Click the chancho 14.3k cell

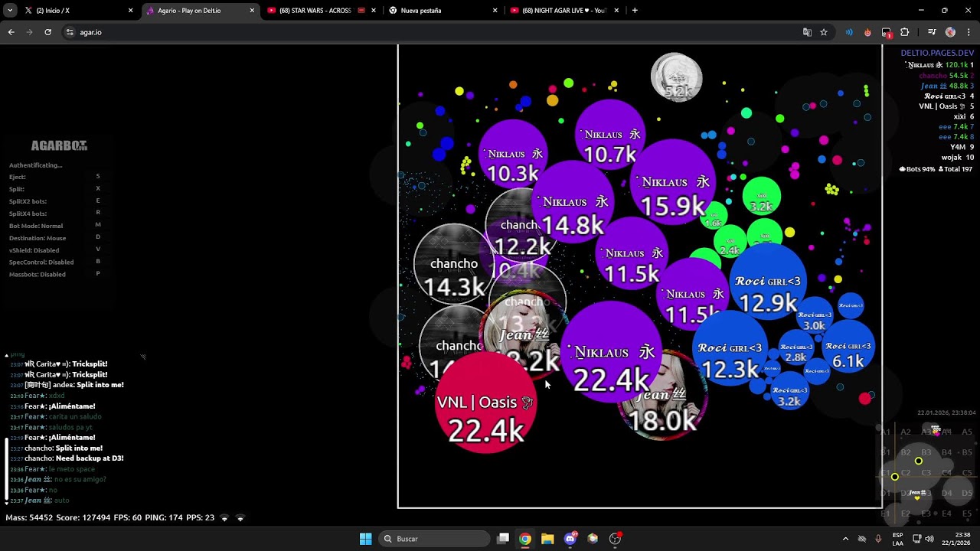tap(453, 266)
